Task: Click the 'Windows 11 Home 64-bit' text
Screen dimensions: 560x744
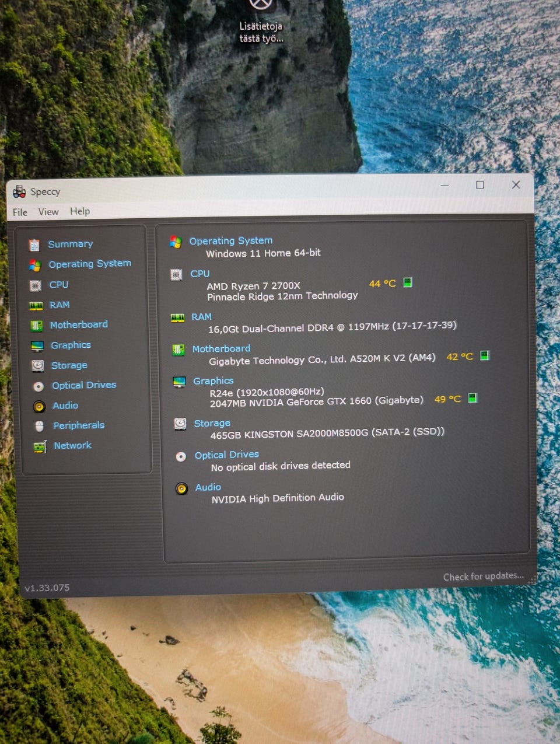Action: tap(263, 253)
